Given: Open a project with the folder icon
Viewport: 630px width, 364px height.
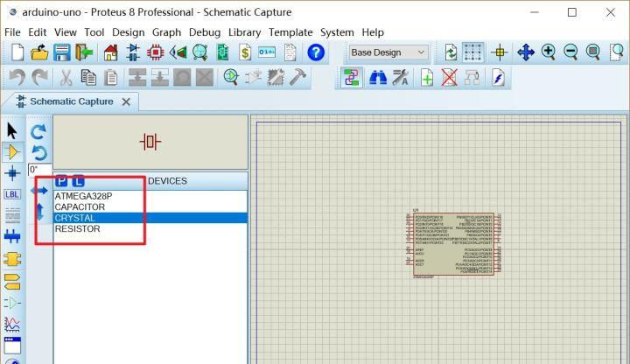Looking at the screenshot, I should [39, 52].
